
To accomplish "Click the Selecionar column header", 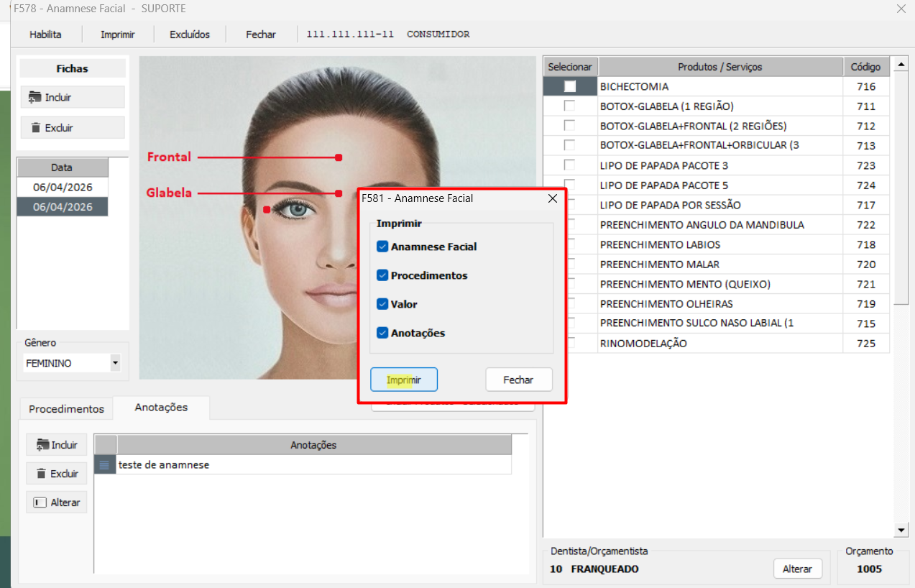I will coord(570,67).
